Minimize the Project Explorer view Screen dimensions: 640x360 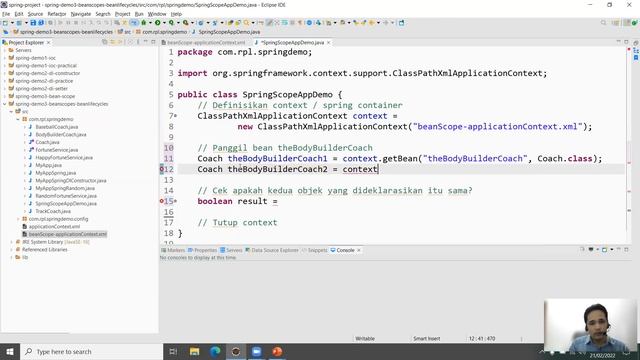tap(146, 42)
